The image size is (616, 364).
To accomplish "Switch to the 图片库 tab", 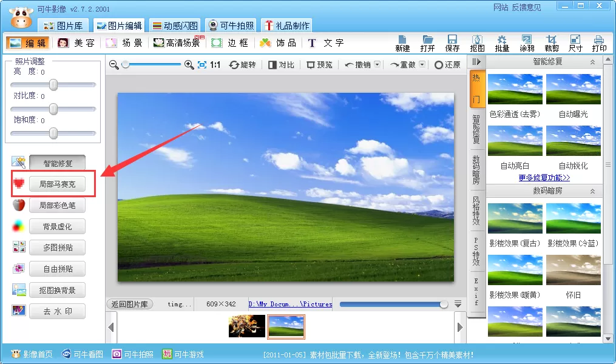I will [x=63, y=26].
